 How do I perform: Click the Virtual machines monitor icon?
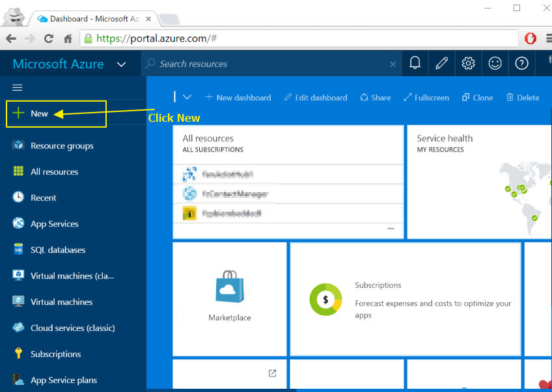coord(18,301)
